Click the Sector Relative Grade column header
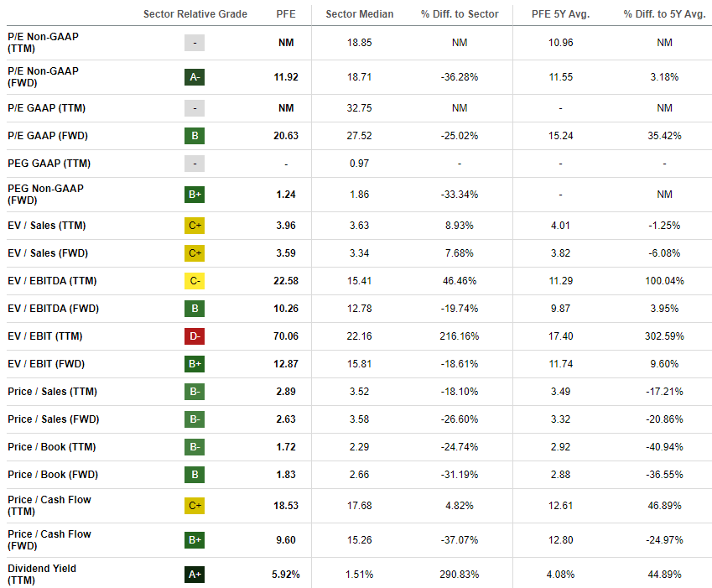 coord(195,14)
